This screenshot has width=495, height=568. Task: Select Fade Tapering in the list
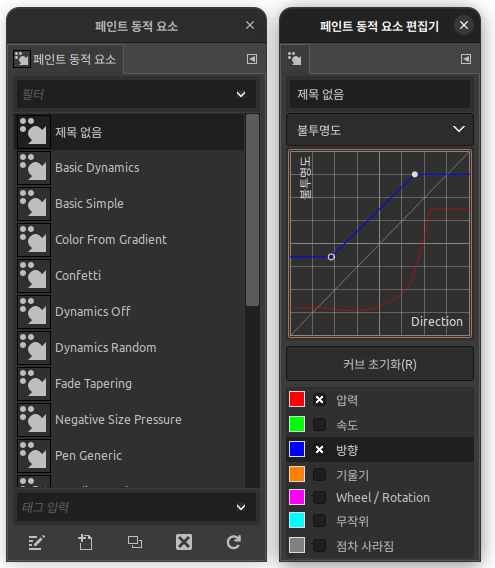(x=130, y=384)
